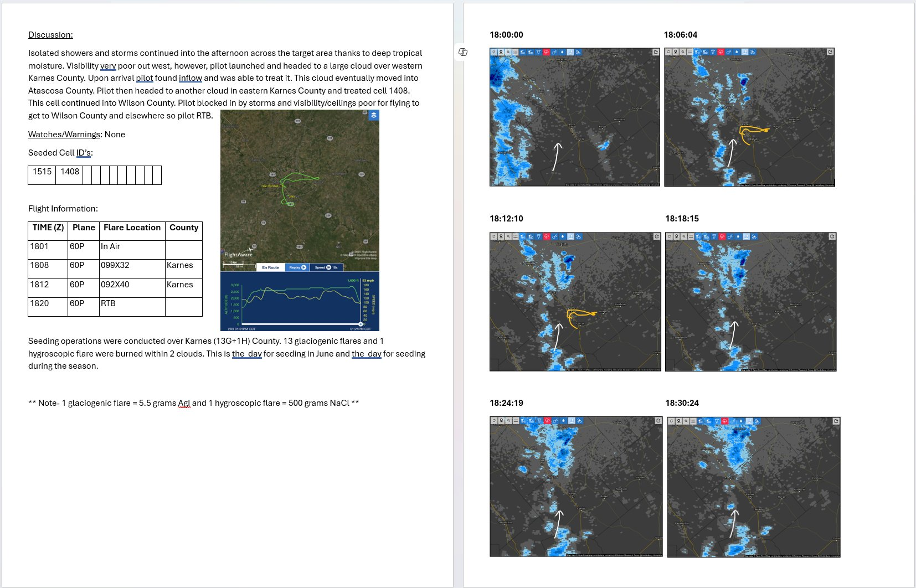Click the timestamp label '18:12:10'
The width and height of the screenshot is (916, 588).
506,219
